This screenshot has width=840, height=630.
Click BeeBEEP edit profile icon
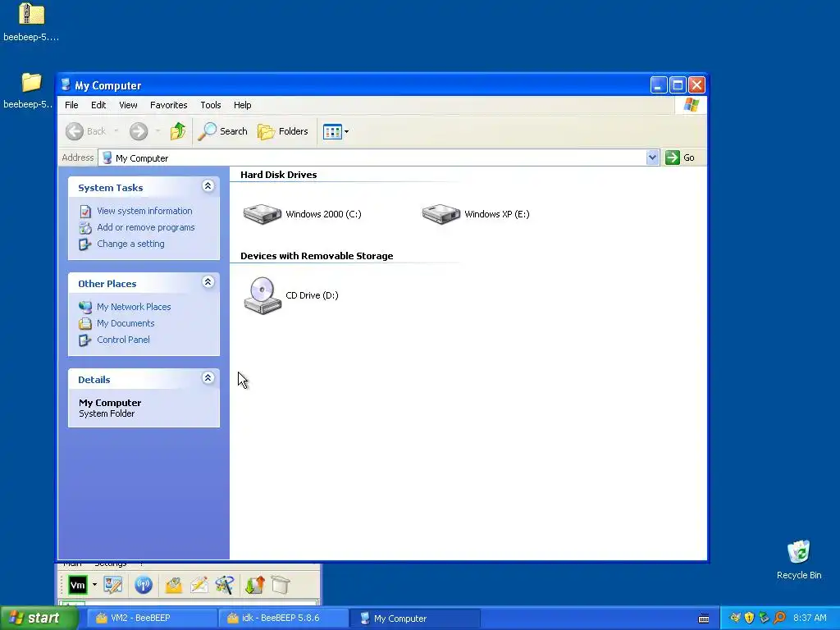[x=113, y=585]
